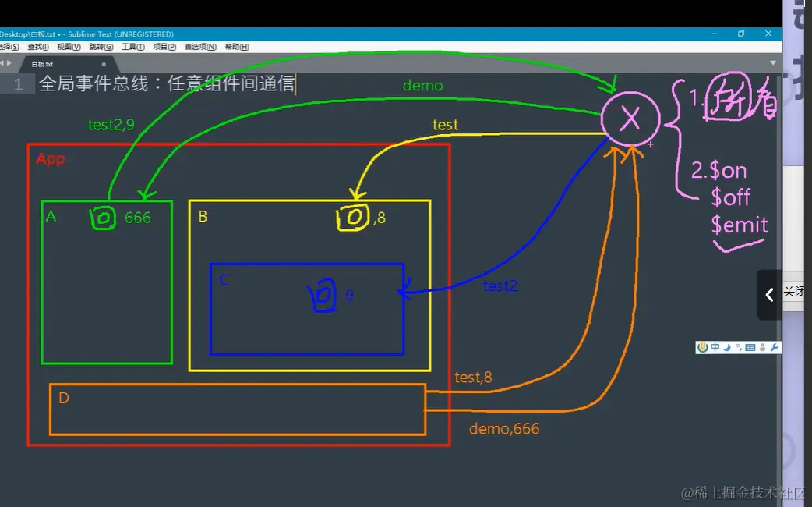Viewport: 812px width, 507px height.
Task: Click the input method logo icon
Action: [x=702, y=346]
